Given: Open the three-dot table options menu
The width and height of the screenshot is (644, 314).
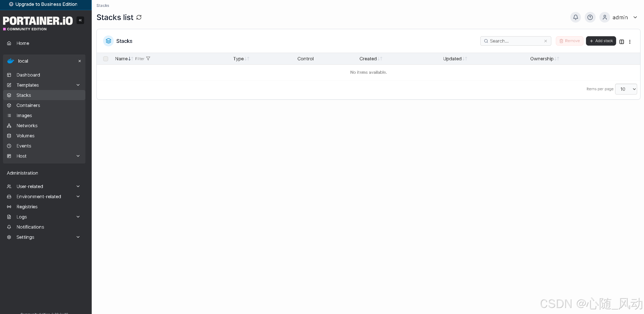Looking at the screenshot, I should pyautogui.click(x=630, y=42).
